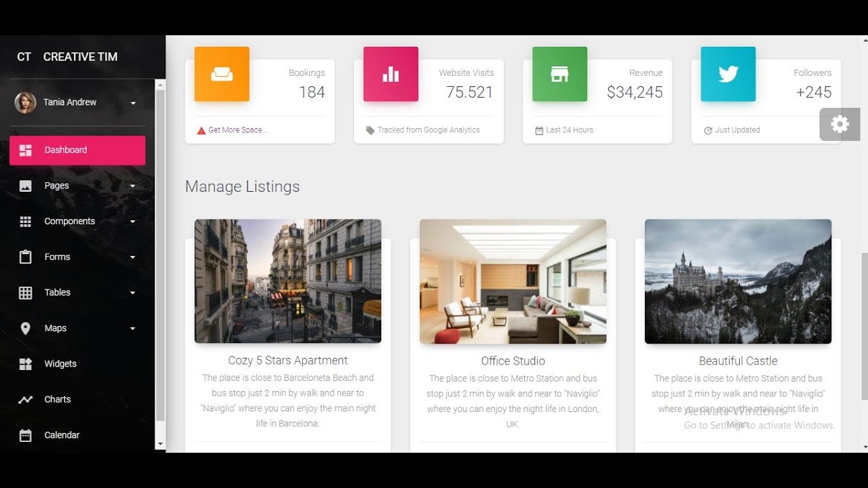This screenshot has width=868, height=488.
Task: Select Dashboard in the sidebar
Action: point(77,150)
